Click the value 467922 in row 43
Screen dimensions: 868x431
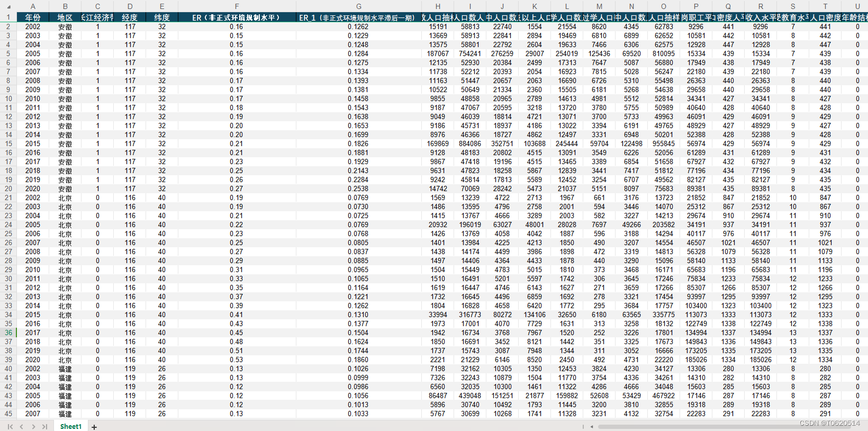(664, 396)
